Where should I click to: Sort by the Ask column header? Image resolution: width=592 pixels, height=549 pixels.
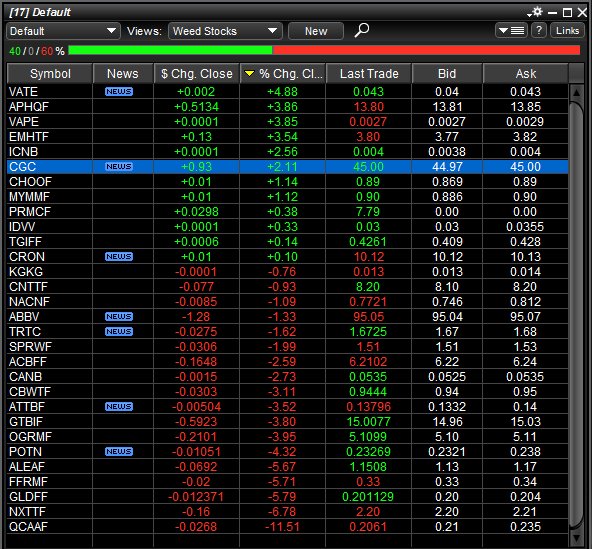pyautogui.click(x=526, y=74)
